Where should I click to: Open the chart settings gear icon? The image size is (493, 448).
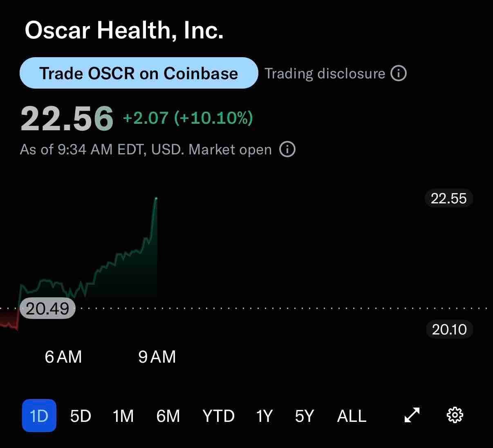455,415
